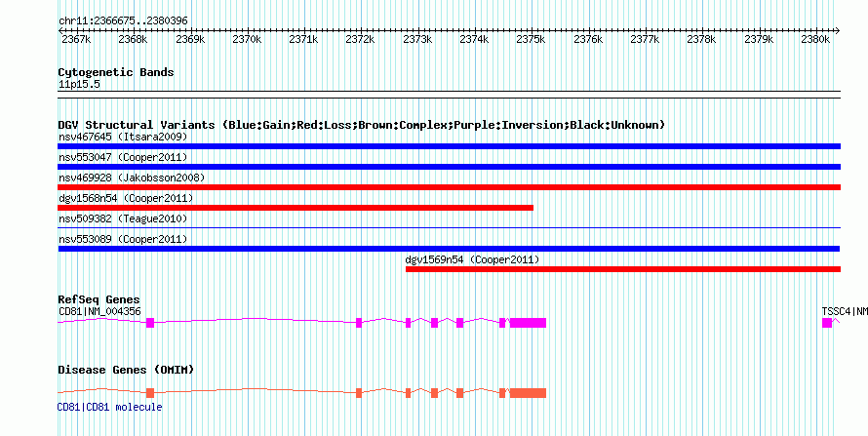Click the 2375k ruler label
Image resolution: width=868 pixels, height=436 pixels.
click(x=531, y=39)
